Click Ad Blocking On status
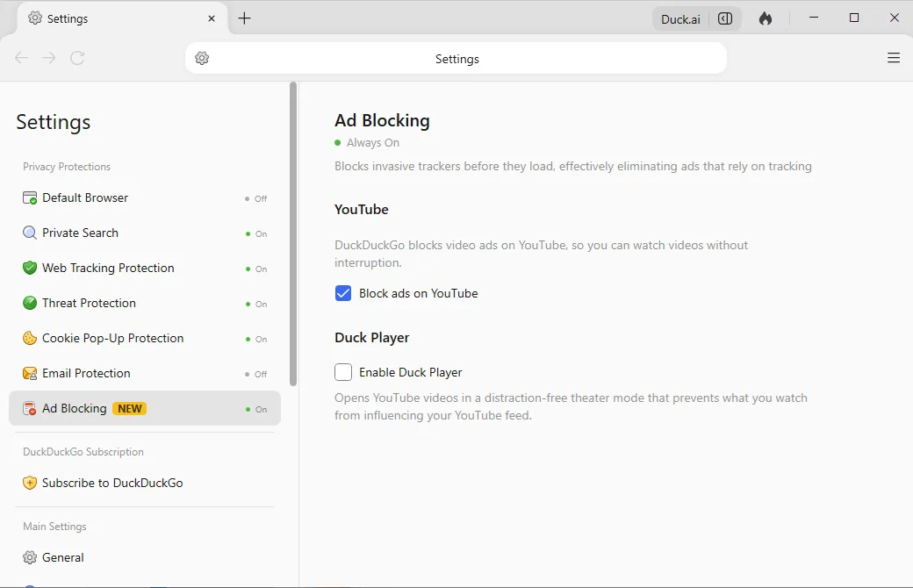 tap(256, 409)
